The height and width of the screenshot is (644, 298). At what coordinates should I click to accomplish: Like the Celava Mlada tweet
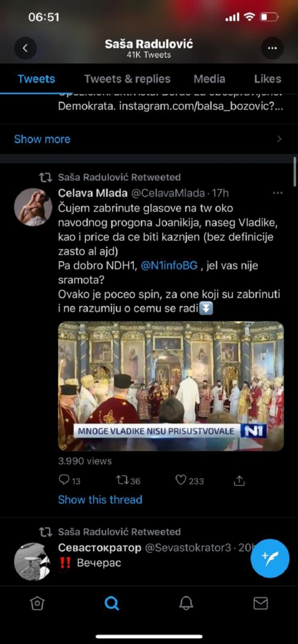click(181, 480)
